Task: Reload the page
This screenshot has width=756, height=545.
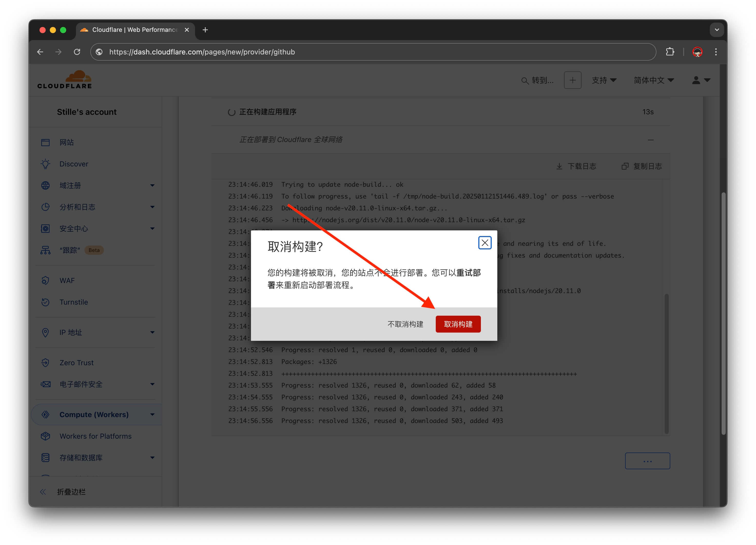Action: click(77, 52)
